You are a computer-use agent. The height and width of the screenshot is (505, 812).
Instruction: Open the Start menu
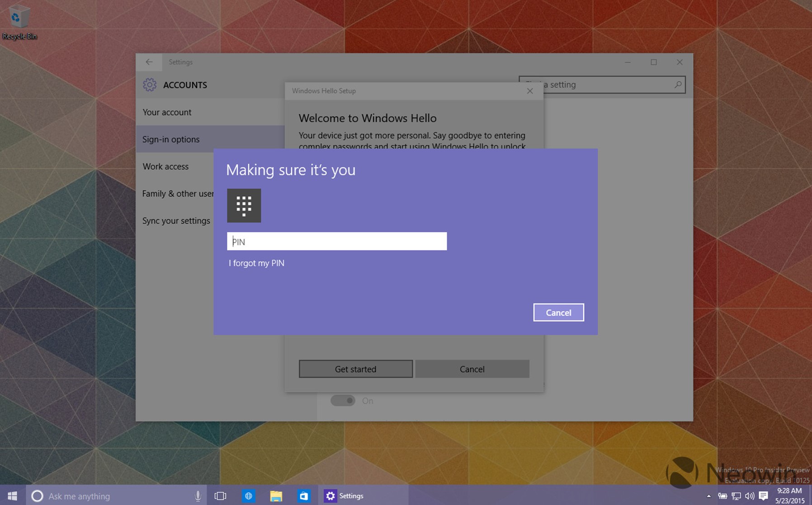12,496
